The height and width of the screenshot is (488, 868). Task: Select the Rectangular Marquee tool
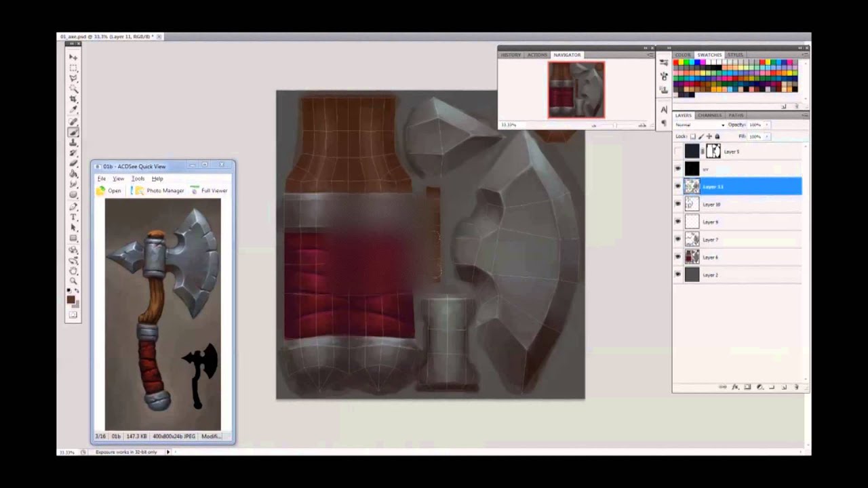73,68
